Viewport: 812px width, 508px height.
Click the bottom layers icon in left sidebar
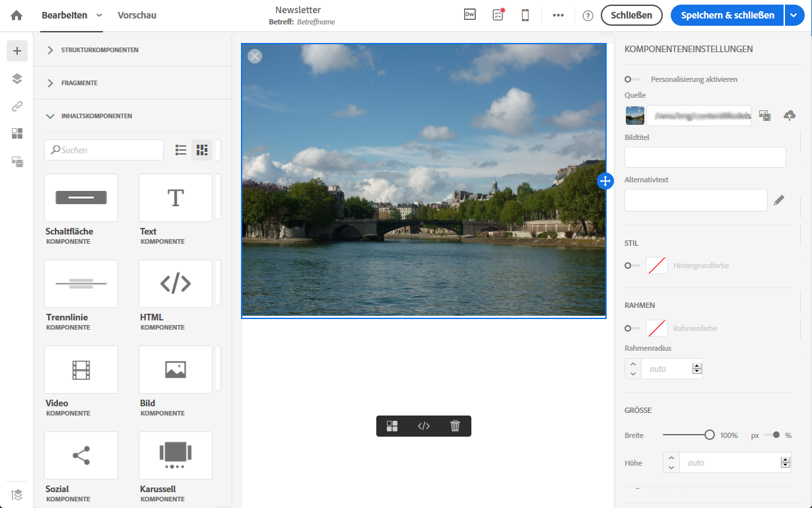(17, 494)
